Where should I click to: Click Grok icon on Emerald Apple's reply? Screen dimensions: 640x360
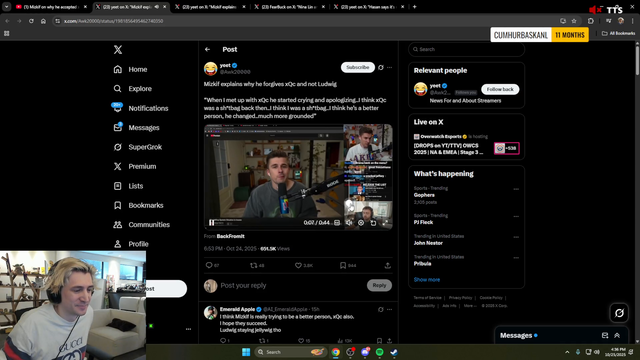[x=381, y=309]
